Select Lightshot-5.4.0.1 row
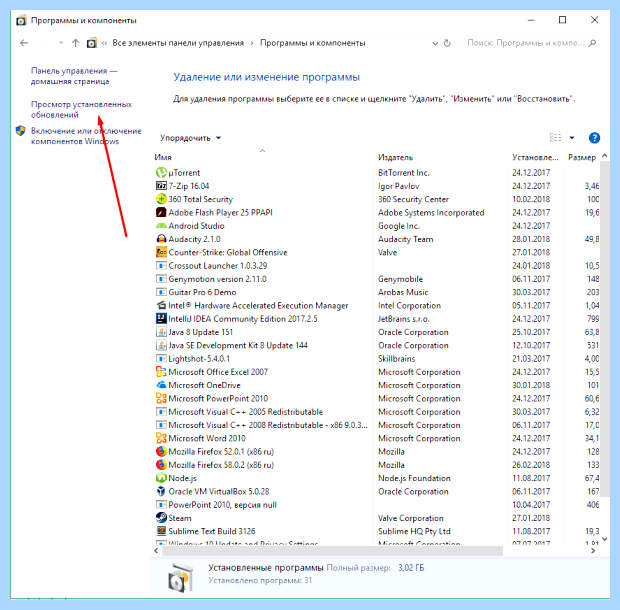This screenshot has width=620, height=610. pyautogui.click(x=377, y=359)
